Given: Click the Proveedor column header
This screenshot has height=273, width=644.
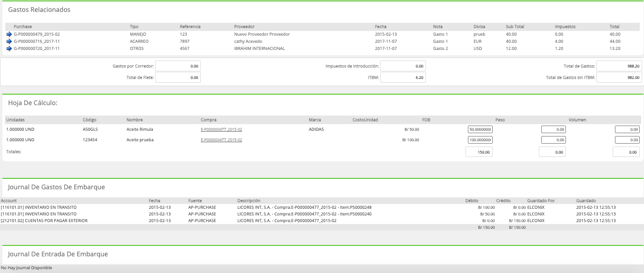Looking at the screenshot, I should [x=244, y=27].
